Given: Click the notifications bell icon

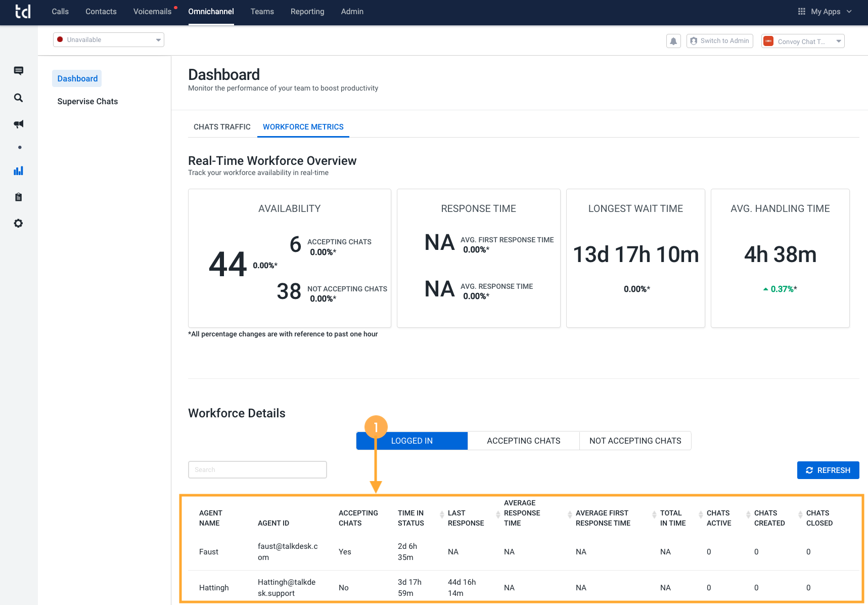Looking at the screenshot, I should [673, 41].
